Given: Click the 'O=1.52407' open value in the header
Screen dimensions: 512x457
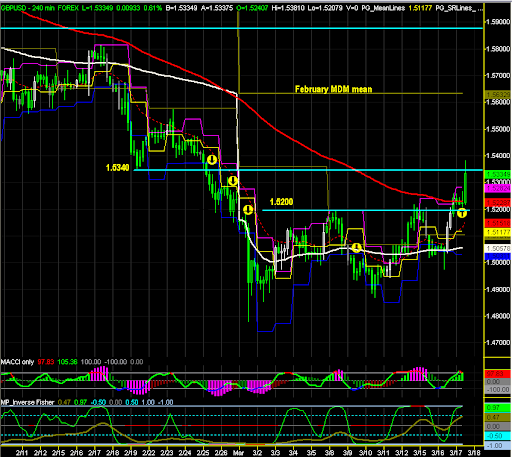Looking at the screenshot, I should [x=252, y=8].
